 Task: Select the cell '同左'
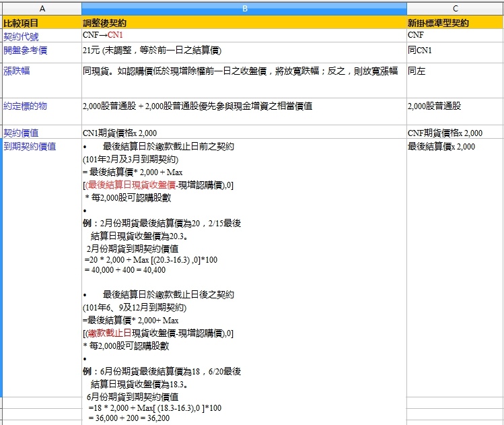tap(455, 80)
